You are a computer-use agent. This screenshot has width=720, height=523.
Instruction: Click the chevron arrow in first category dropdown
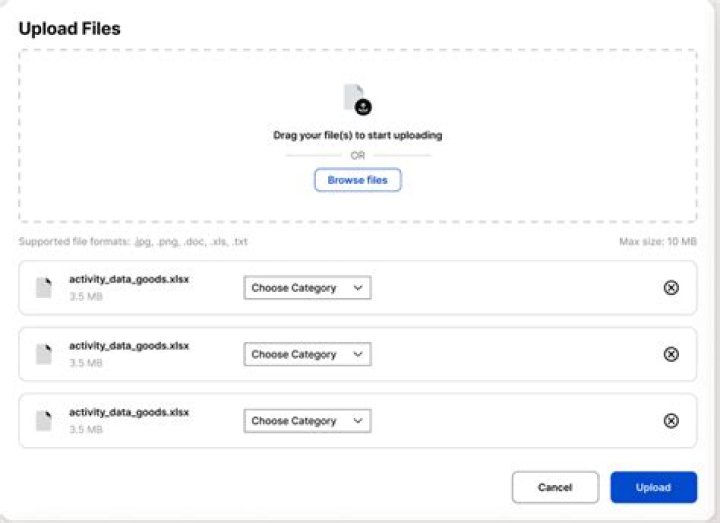(x=358, y=288)
